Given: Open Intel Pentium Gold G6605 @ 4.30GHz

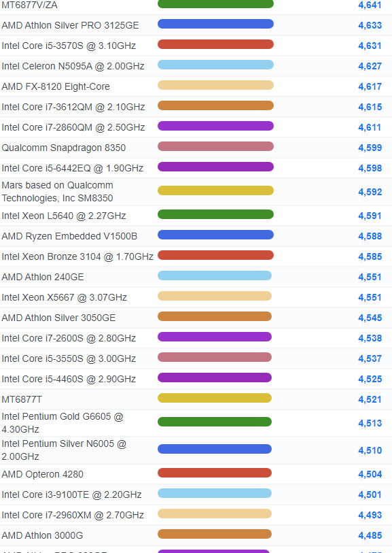Looking at the screenshot, I should 63,423.
